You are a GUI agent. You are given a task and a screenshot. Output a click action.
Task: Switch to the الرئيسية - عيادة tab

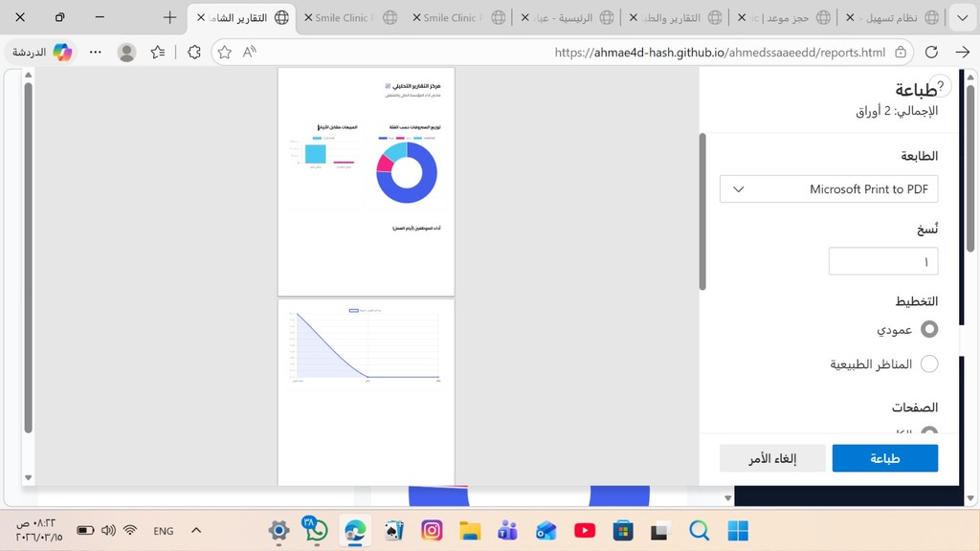tap(567, 17)
